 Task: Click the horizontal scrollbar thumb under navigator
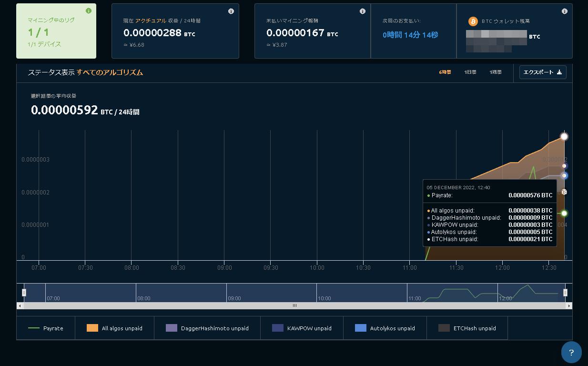(294, 305)
